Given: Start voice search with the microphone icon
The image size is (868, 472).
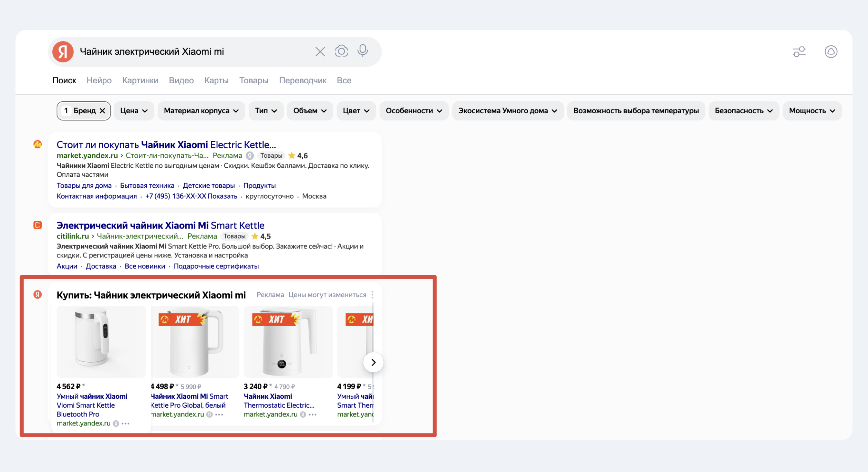Looking at the screenshot, I should pos(363,51).
